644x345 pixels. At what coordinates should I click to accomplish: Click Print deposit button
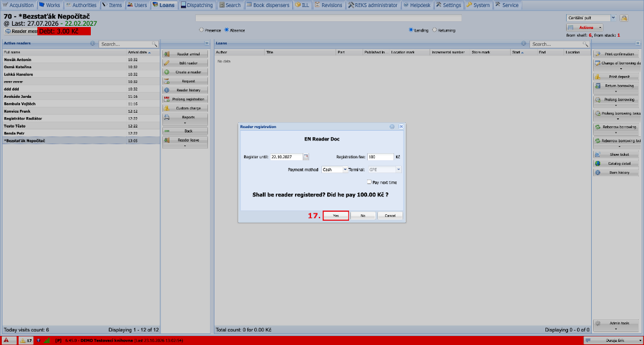618,77
